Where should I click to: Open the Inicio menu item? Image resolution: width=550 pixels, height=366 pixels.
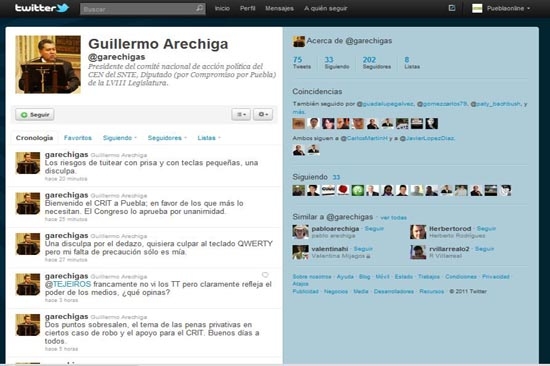[222, 8]
